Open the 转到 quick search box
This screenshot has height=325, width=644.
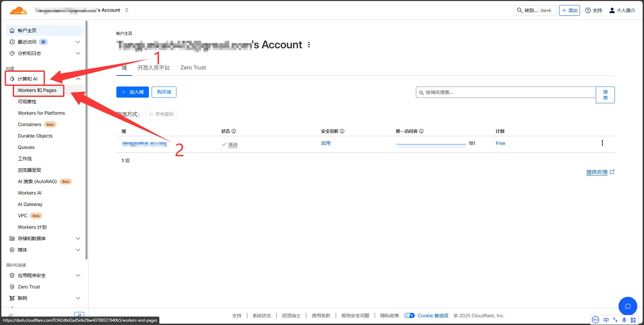coord(535,10)
